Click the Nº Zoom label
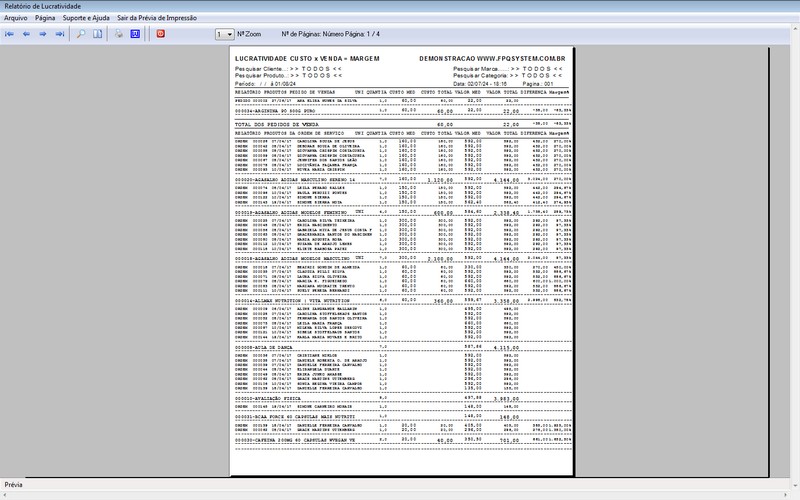This screenshot has height=500, width=800. point(249,34)
